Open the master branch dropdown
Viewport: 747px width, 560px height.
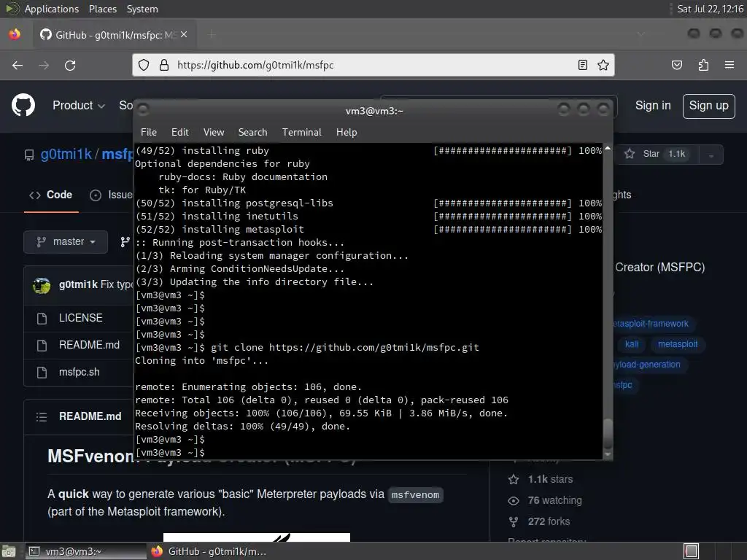[x=66, y=242]
